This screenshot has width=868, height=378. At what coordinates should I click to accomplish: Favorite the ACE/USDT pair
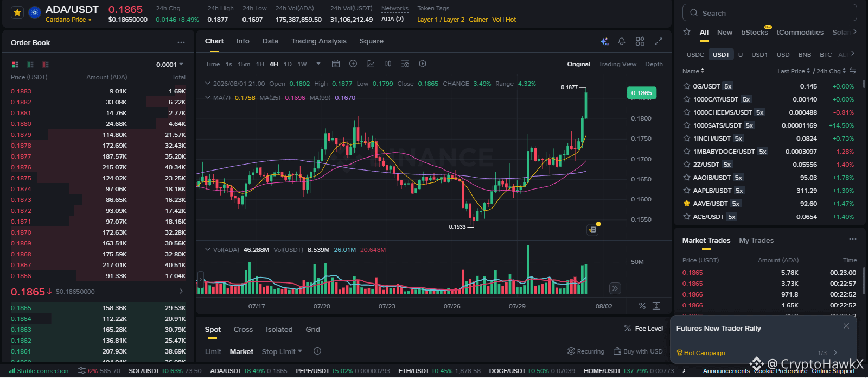coord(687,217)
